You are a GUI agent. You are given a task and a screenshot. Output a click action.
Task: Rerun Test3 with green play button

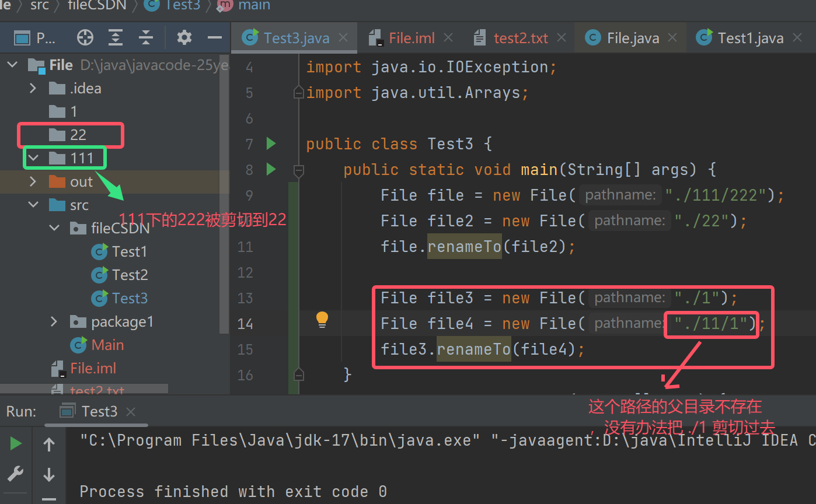[x=16, y=444]
